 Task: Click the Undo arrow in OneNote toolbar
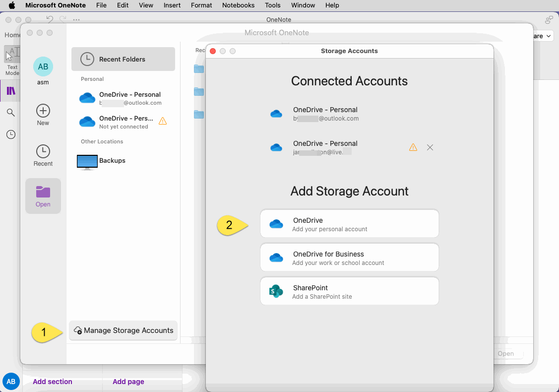(50, 19)
